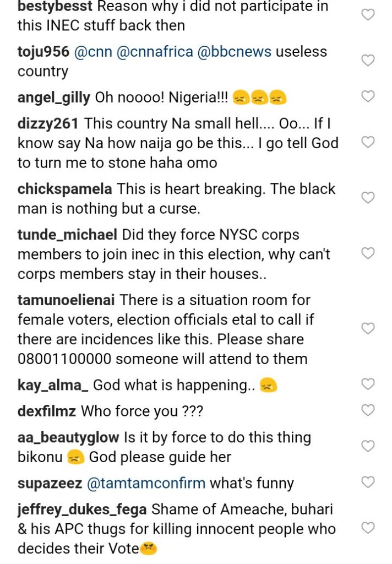Like toju956's "useless country" comment
The height and width of the screenshot is (564, 392).
coord(368,61)
